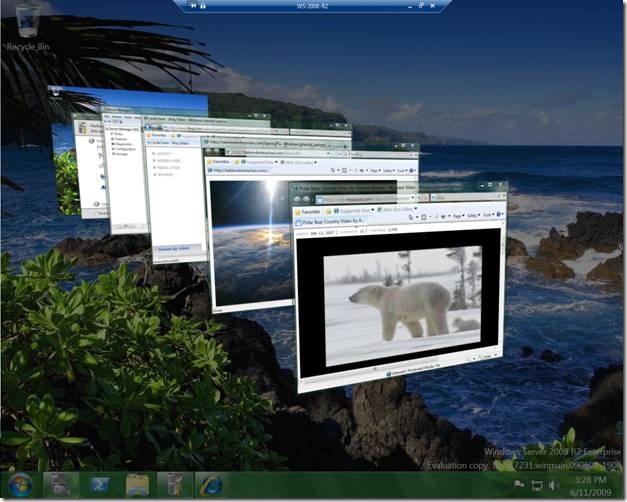Open Windows Explorer folder icon on taskbar
Viewport: 627px width, 502px height.
click(137, 485)
